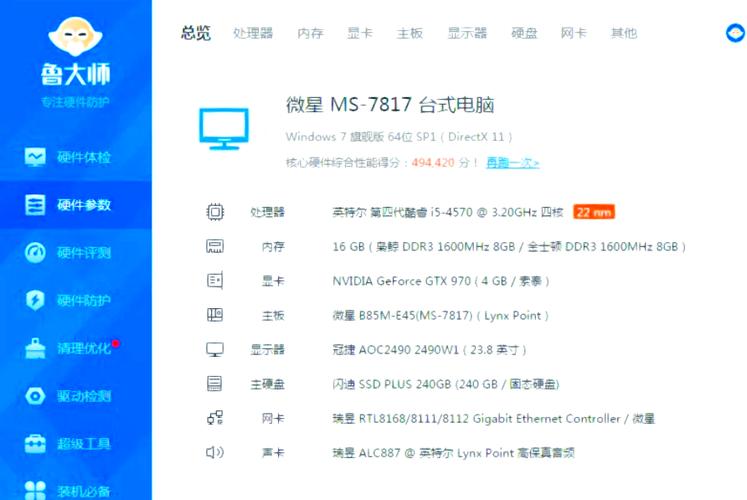Image resolution: width=747 pixels, height=500 pixels.
Task: Switch to the 内存 tab
Action: (x=311, y=33)
